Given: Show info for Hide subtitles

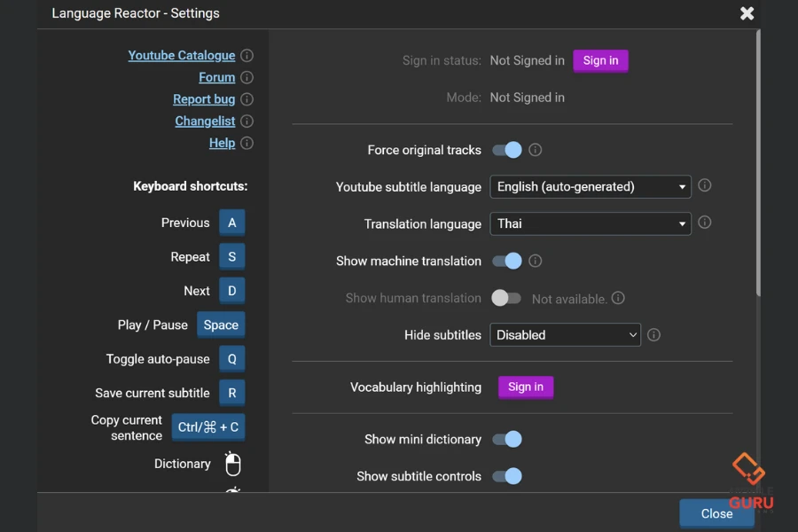Looking at the screenshot, I should point(653,335).
